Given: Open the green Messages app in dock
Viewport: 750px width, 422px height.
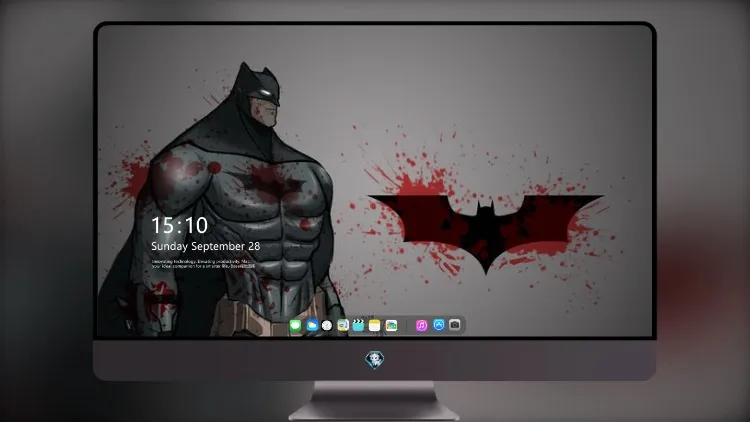Looking at the screenshot, I should point(296,326).
